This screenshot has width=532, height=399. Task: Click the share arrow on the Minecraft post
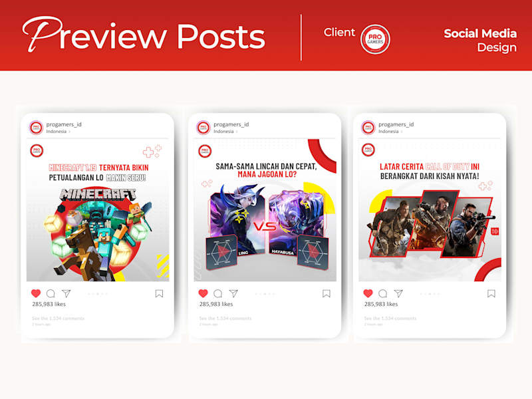(x=66, y=293)
